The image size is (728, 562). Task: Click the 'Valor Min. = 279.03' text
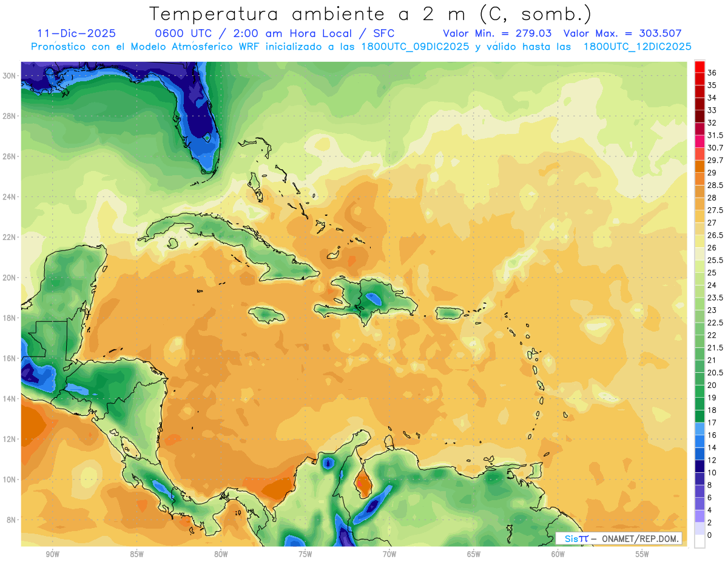tap(497, 34)
